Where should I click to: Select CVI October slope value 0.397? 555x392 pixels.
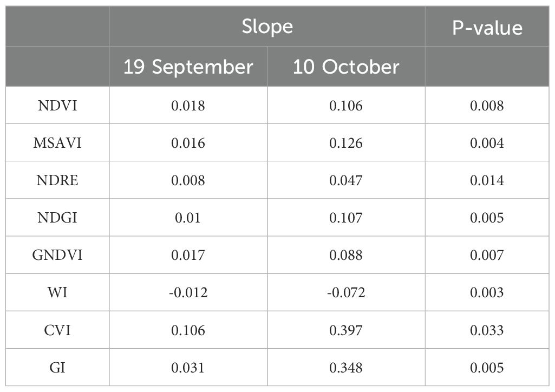(346, 330)
